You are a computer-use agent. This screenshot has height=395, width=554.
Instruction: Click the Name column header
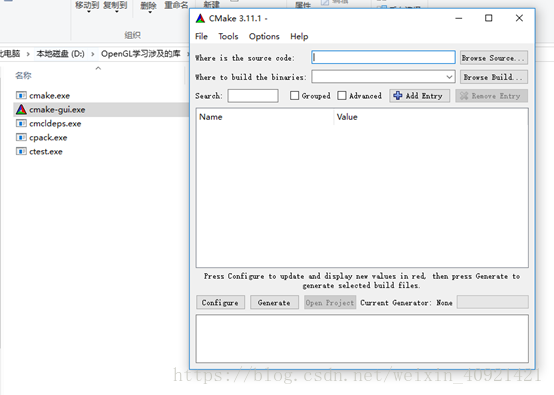point(211,117)
